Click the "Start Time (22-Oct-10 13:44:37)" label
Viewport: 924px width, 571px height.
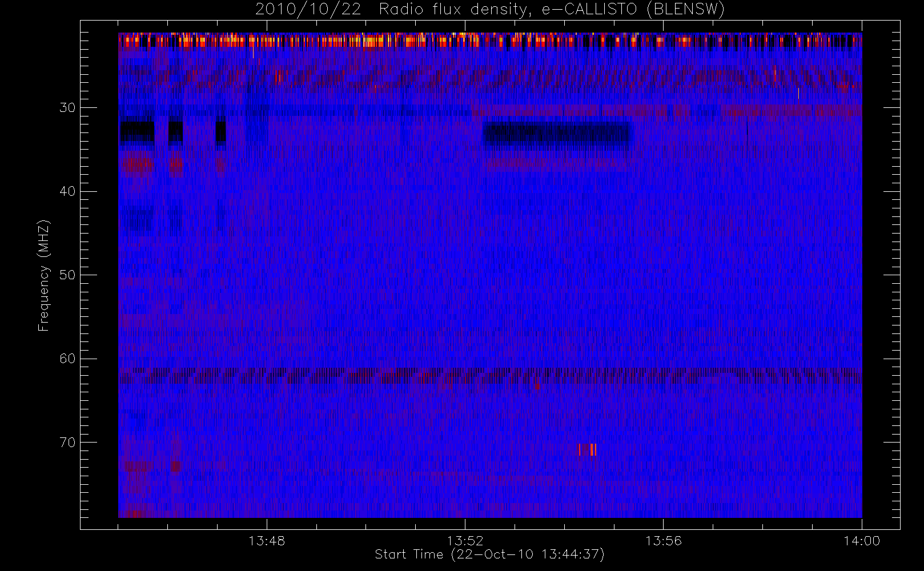489,554
